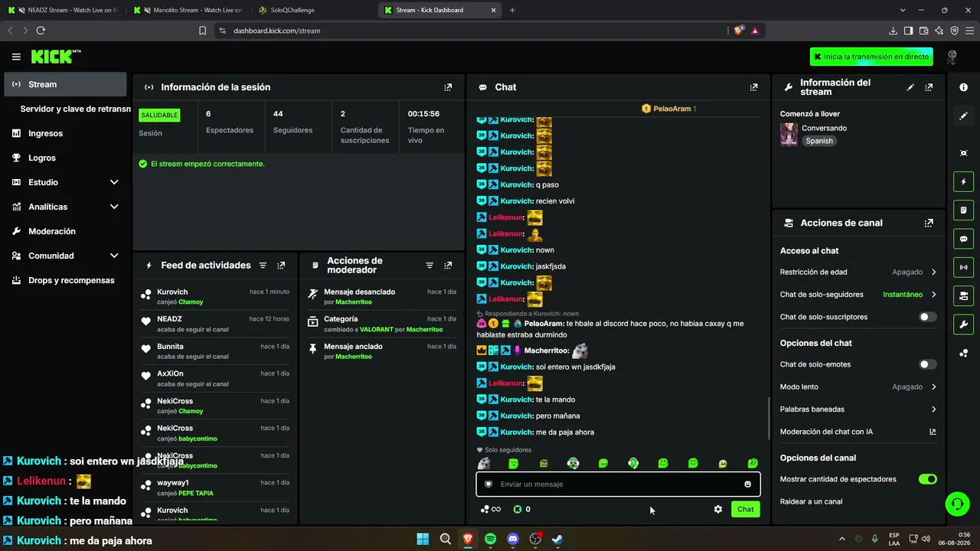The image size is (980, 551).
Task: Click the Conversando category thumbnail
Action: coord(789,135)
